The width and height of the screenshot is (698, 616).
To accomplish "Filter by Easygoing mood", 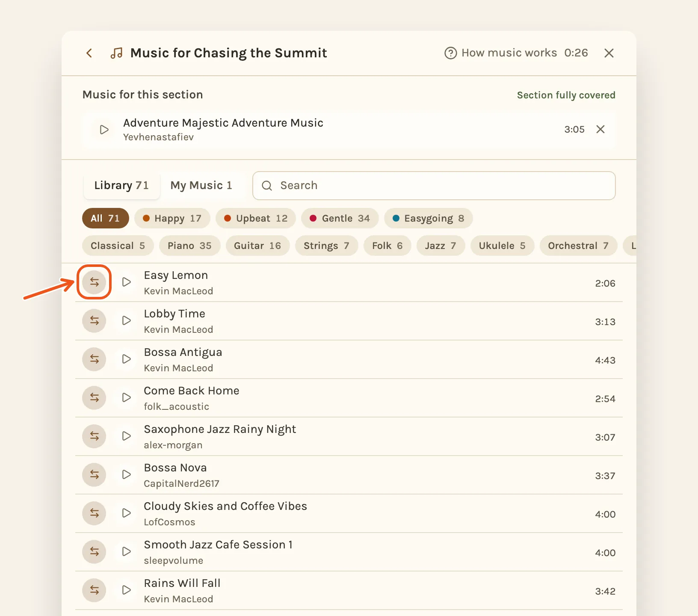I will 429,218.
